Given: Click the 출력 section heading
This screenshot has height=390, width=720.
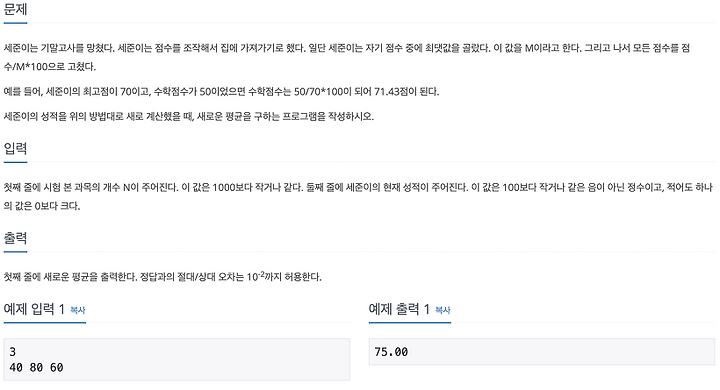Looking at the screenshot, I should (15, 238).
